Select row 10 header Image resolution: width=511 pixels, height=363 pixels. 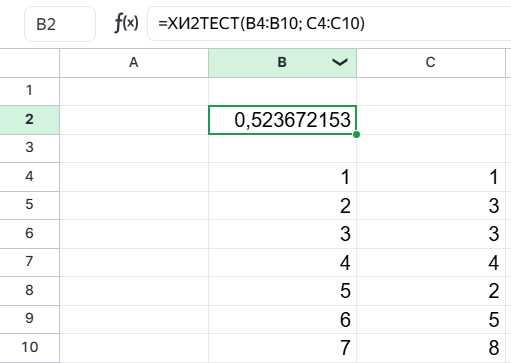(30, 348)
